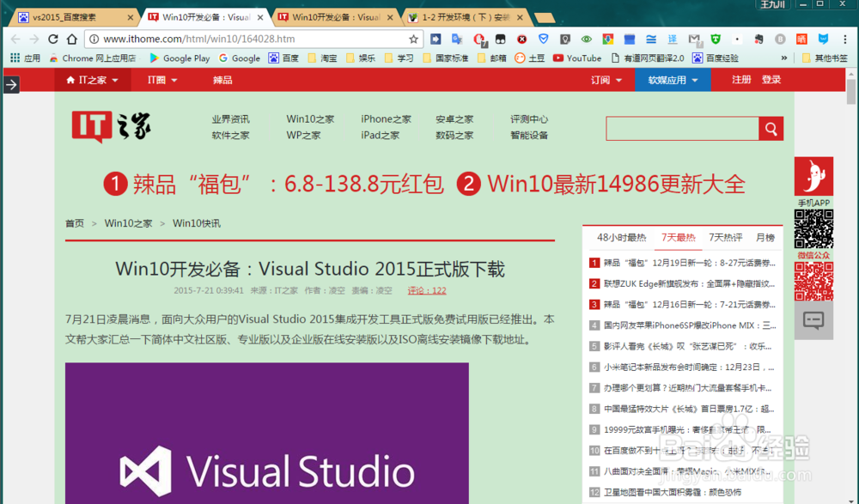Open the 娱乐 bookmarks folder
Image resolution: width=859 pixels, height=504 pixels.
[361, 58]
